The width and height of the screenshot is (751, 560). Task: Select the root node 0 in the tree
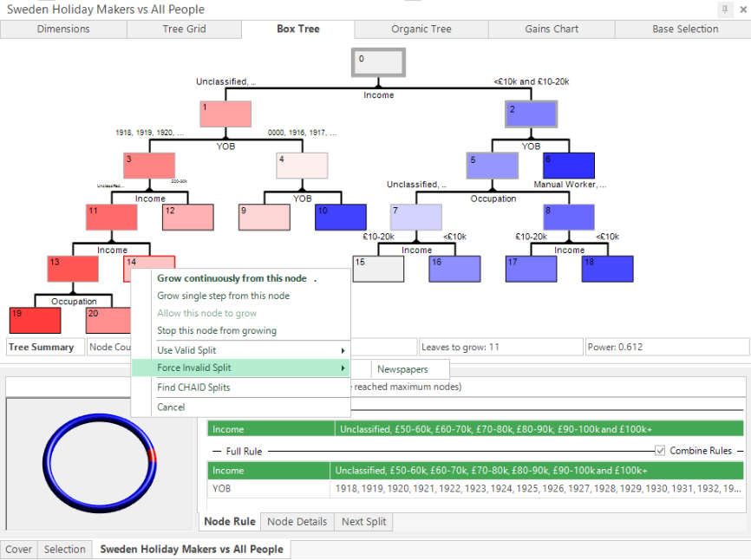click(x=377, y=62)
